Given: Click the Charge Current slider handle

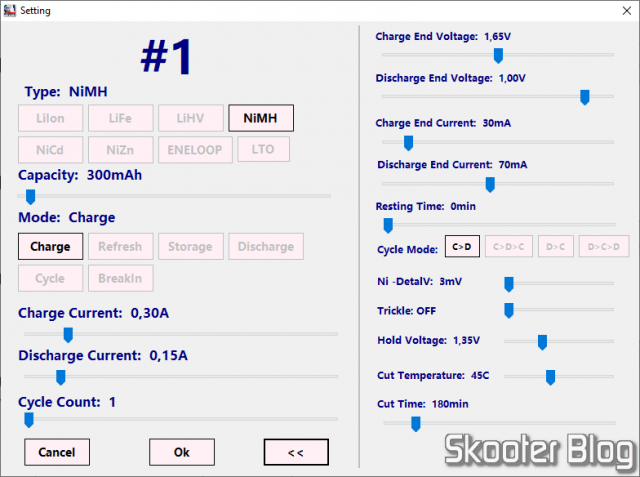Looking at the screenshot, I should click(68, 335).
